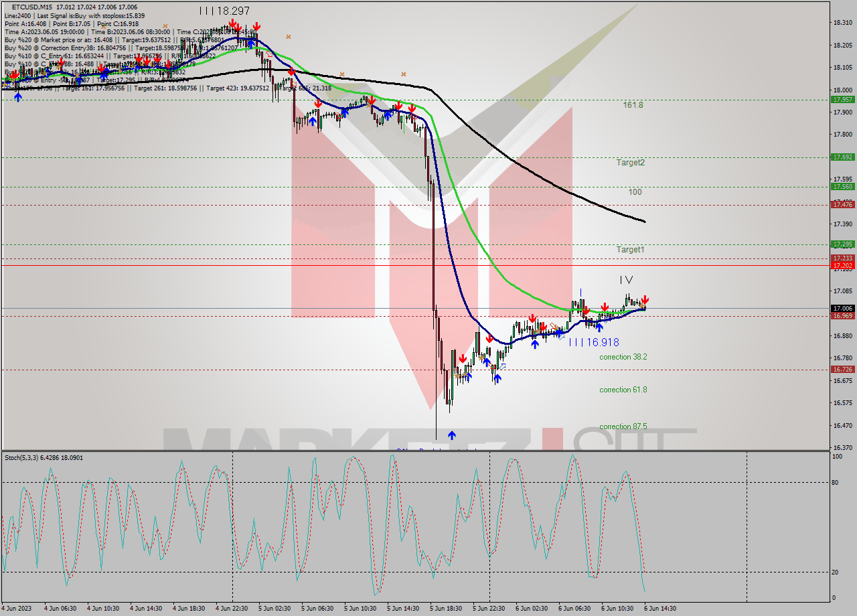The width and height of the screenshot is (857, 616).
Task: Click the green 'correction 61.8' label
Action: (x=623, y=389)
